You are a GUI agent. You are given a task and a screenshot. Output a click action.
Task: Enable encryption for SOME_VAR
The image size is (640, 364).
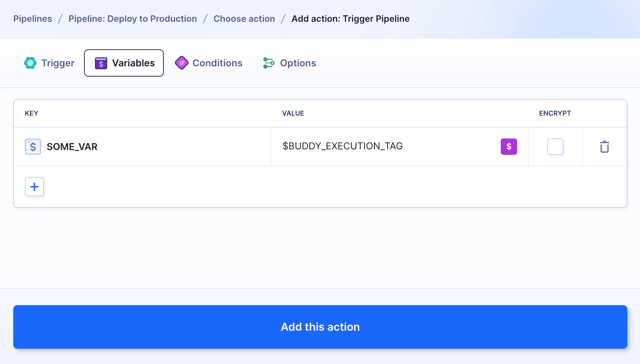pos(555,146)
